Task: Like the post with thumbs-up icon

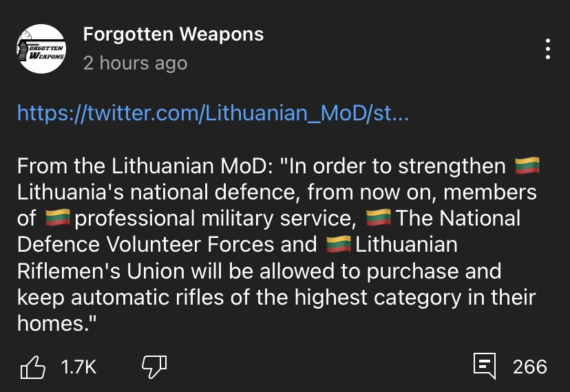Action: click(x=33, y=367)
